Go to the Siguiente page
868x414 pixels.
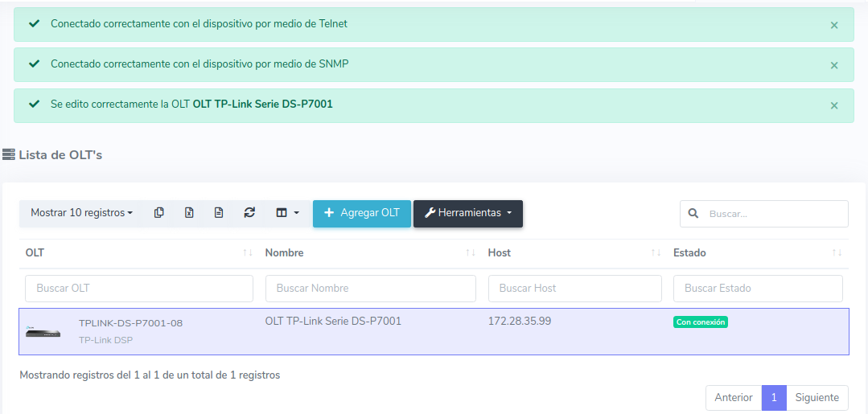817,398
